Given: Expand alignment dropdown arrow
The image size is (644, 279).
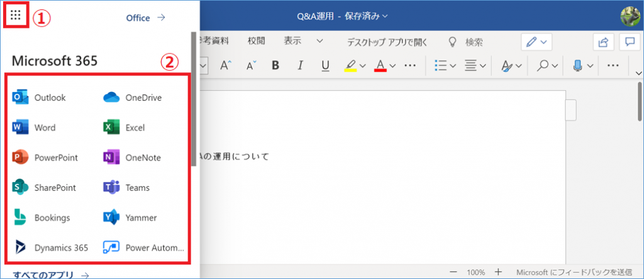Looking at the screenshot, I should [x=482, y=65].
